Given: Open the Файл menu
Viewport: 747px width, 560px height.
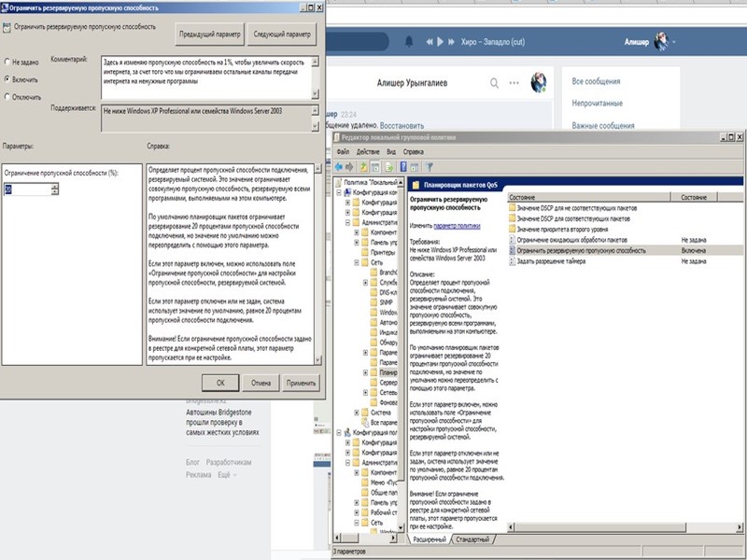Looking at the screenshot, I should point(343,152).
